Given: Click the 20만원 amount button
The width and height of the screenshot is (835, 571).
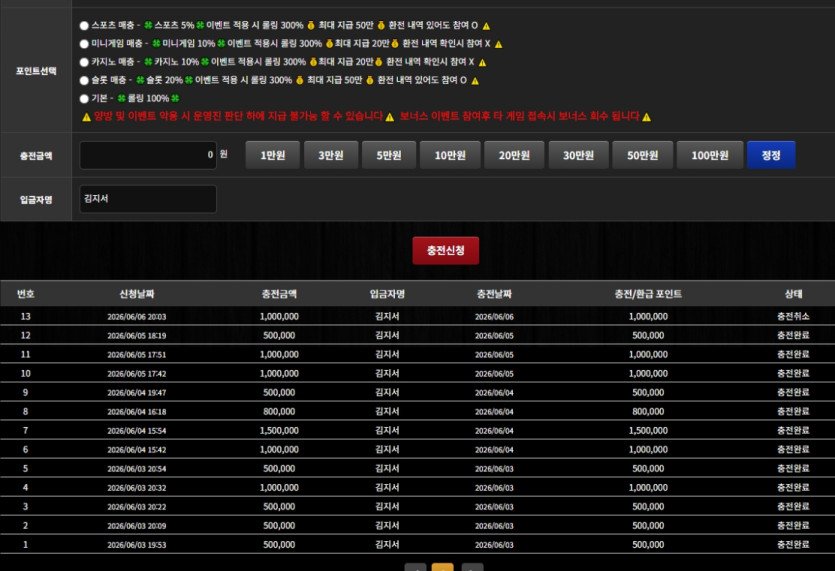Looking at the screenshot, I should click(x=514, y=155).
